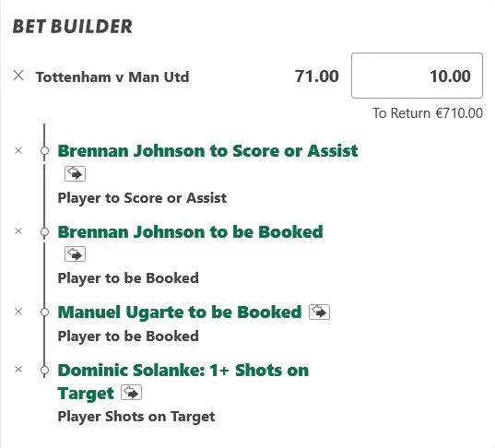Remove Brennan Johnson to be Booked selection
The width and height of the screenshot is (495, 448).
[18, 231]
